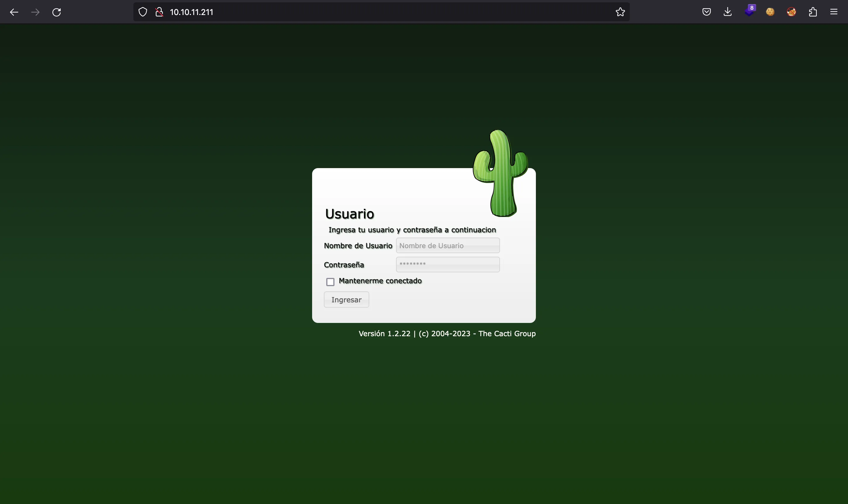The height and width of the screenshot is (504, 848).
Task: Click the forward navigation arrow
Action: tap(35, 12)
